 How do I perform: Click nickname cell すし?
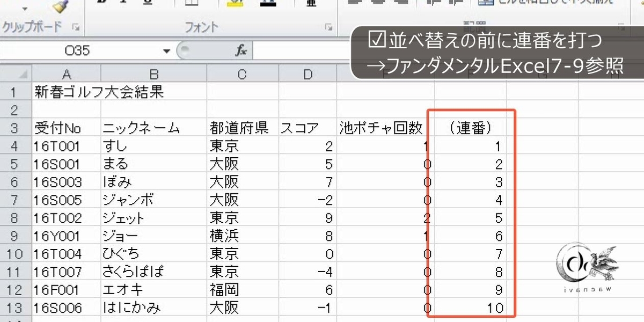pyautogui.click(x=154, y=146)
